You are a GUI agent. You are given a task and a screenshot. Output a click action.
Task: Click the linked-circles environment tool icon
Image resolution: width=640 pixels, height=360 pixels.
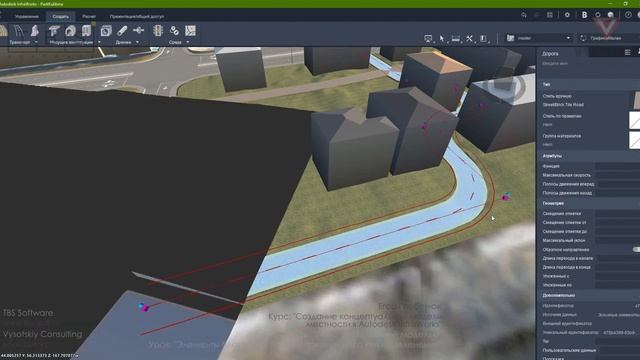click(x=174, y=31)
